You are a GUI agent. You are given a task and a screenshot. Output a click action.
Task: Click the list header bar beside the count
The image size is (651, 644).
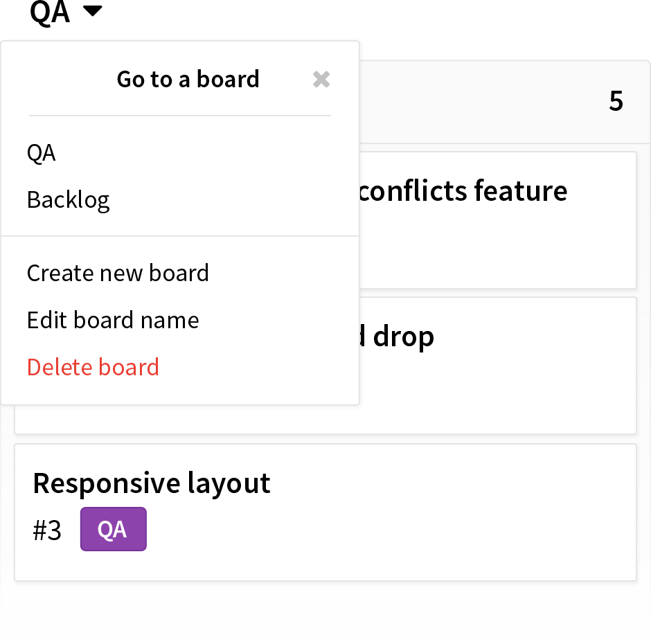[x=477, y=101]
